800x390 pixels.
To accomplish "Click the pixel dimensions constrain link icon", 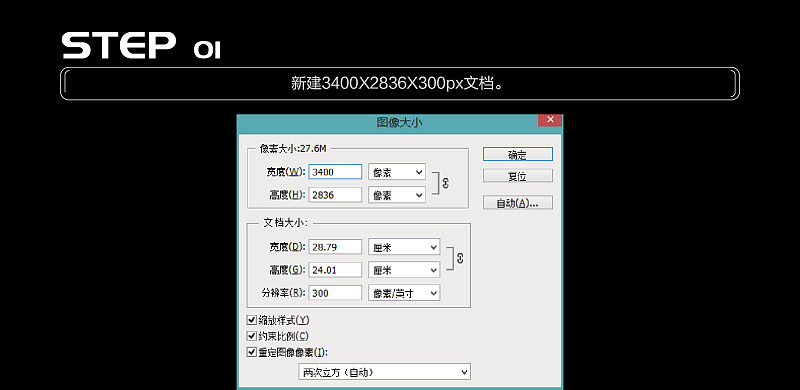I will [x=446, y=183].
